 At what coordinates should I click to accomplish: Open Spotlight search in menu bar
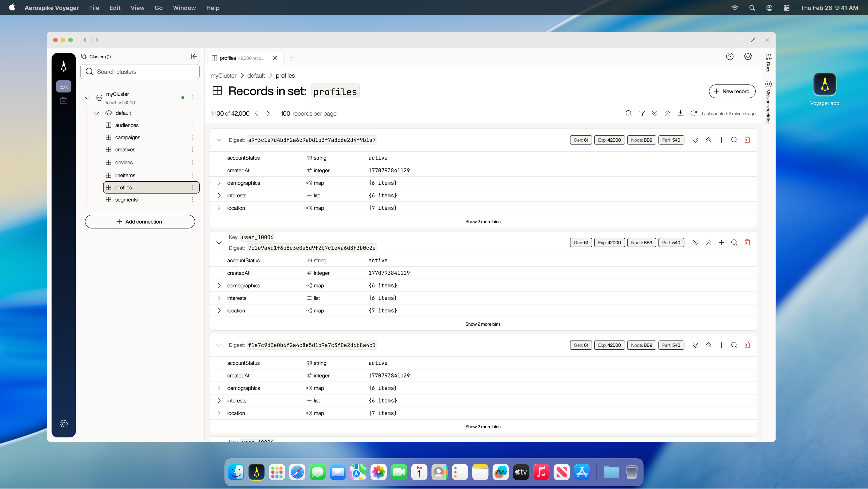[x=752, y=8]
